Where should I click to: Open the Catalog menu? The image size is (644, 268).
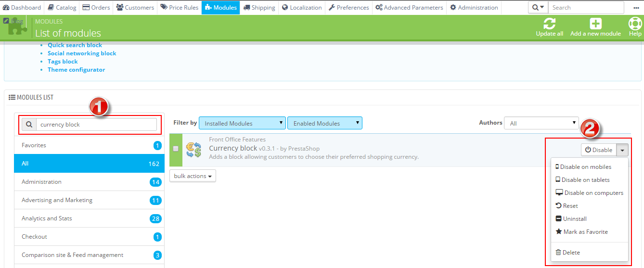click(x=62, y=8)
